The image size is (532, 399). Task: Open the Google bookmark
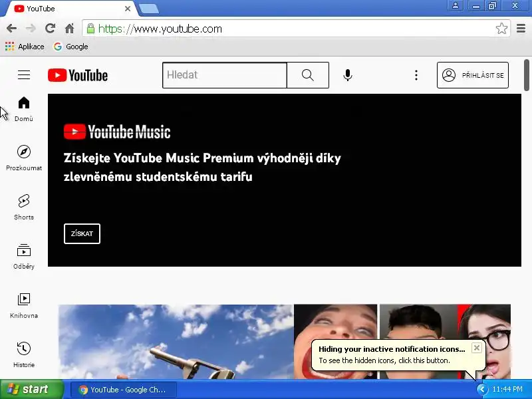(x=70, y=47)
